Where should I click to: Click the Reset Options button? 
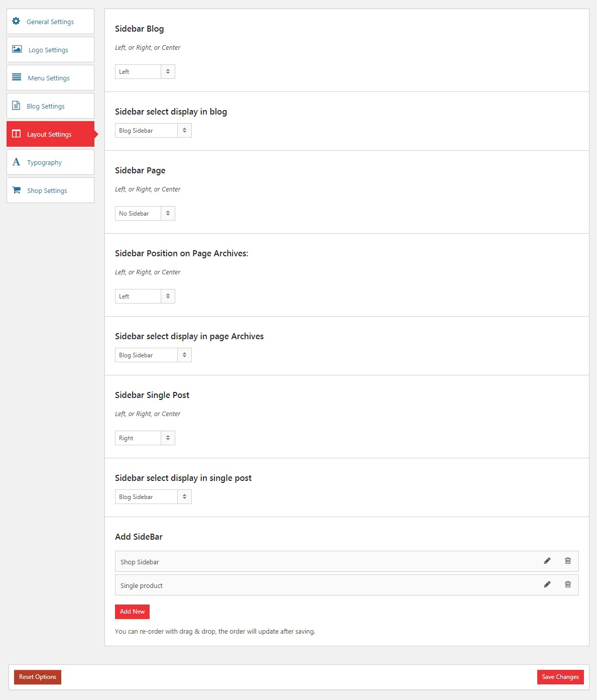[38, 677]
